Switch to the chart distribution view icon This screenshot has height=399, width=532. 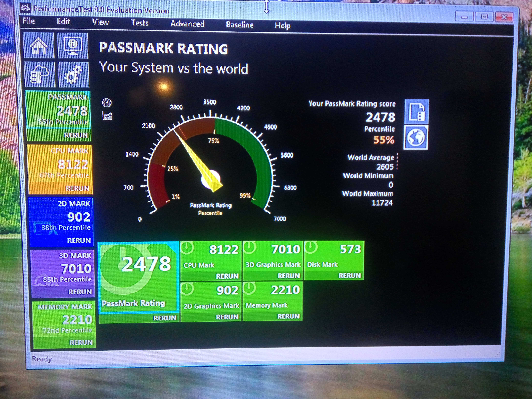pyautogui.click(x=107, y=116)
